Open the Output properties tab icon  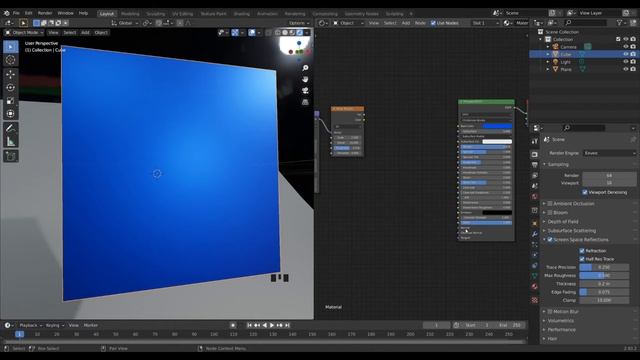[x=535, y=165]
